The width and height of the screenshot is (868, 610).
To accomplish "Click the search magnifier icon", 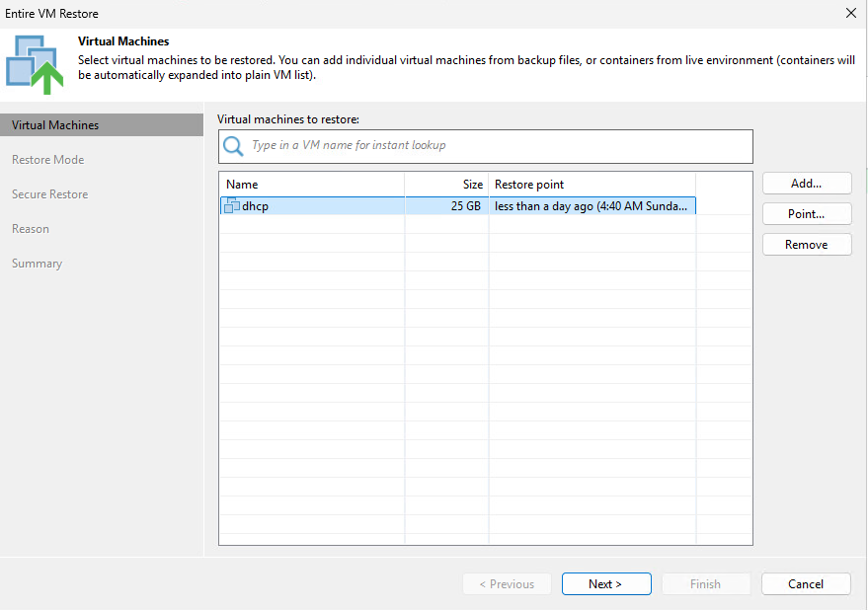I will coord(233,146).
